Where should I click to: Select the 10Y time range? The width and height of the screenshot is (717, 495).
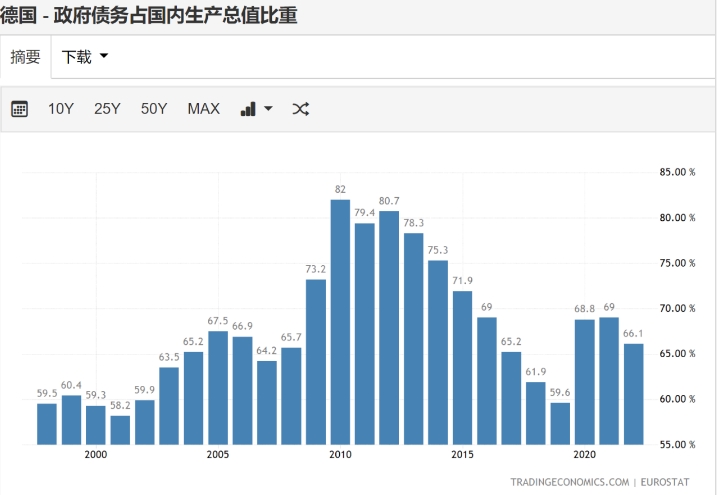coord(61,109)
